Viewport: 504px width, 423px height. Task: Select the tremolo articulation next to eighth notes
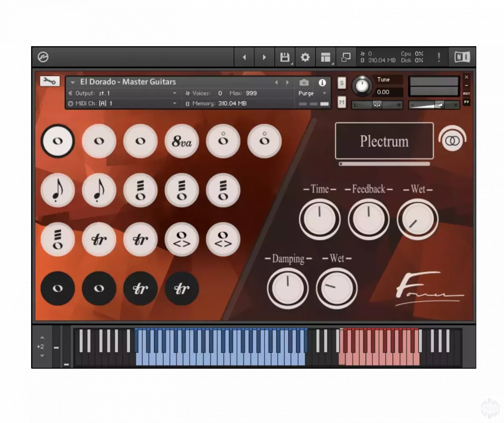tap(140, 190)
